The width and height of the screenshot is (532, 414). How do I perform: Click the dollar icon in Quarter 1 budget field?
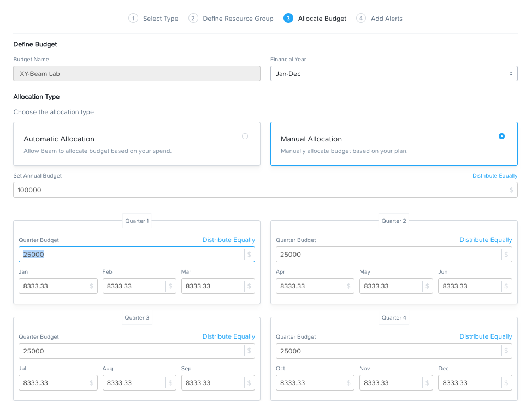(249, 255)
